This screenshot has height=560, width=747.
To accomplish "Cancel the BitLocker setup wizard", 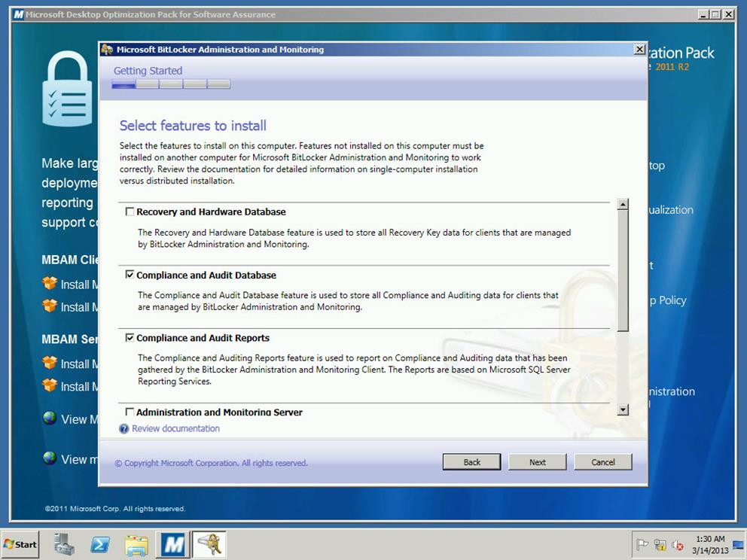I will click(x=603, y=462).
